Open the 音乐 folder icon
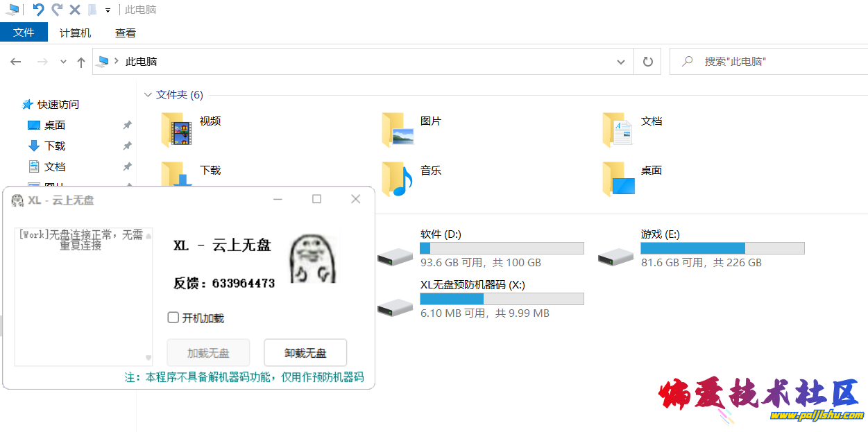 coord(396,178)
